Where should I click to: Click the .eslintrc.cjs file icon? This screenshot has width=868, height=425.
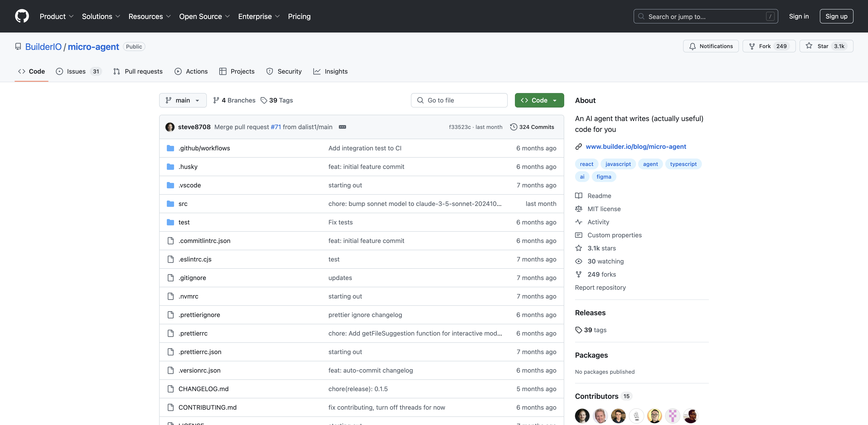pos(170,259)
